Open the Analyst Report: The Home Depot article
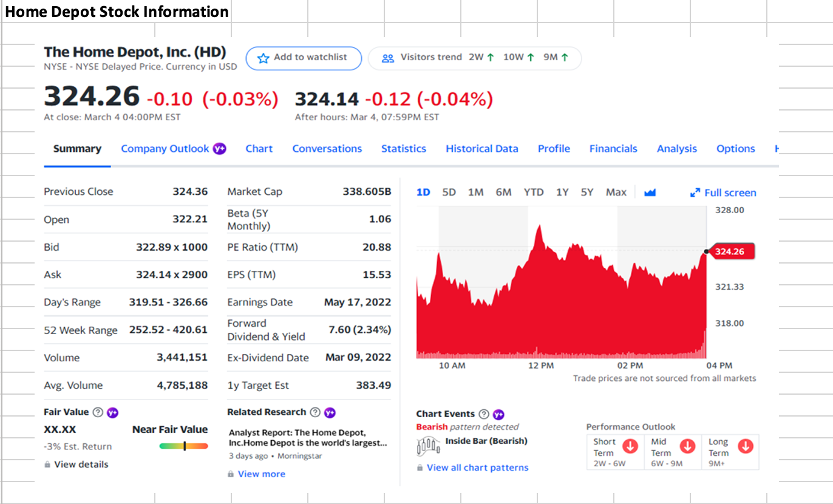 307,438
